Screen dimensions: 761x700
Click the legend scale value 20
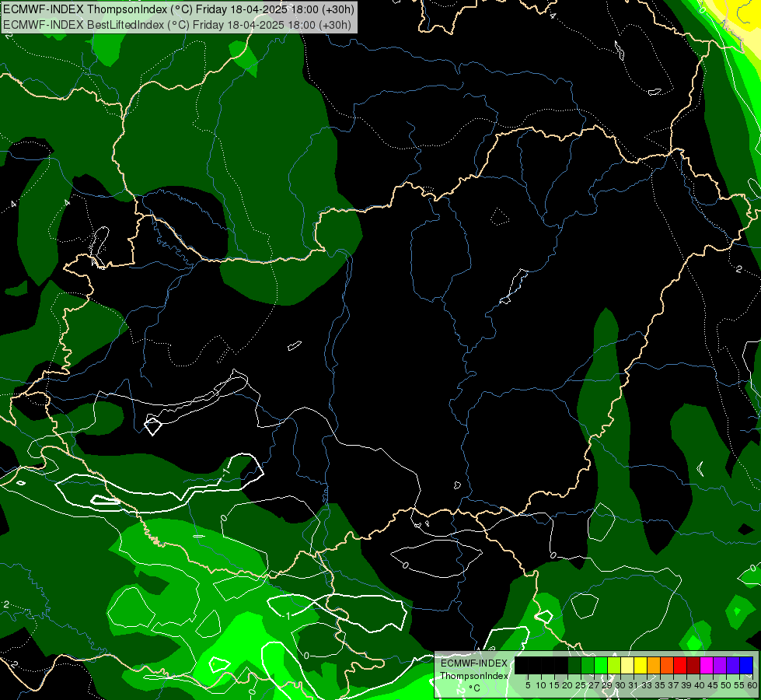pos(567,685)
